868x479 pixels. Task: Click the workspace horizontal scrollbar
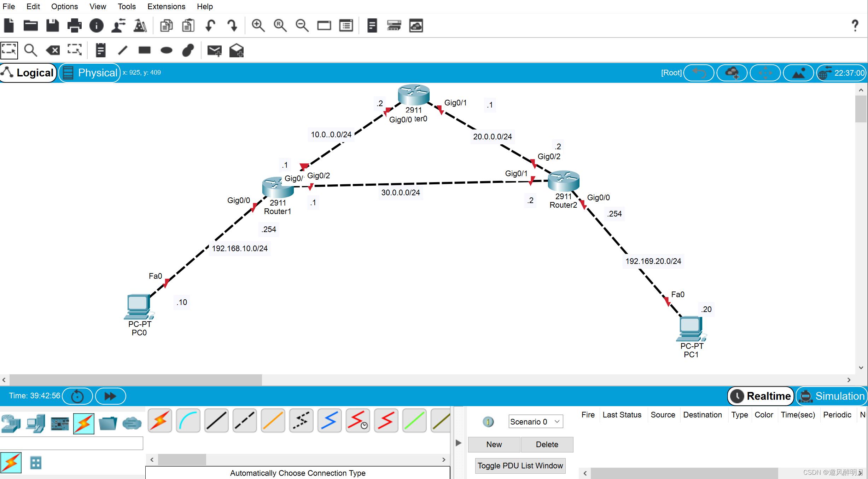click(x=135, y=380)
